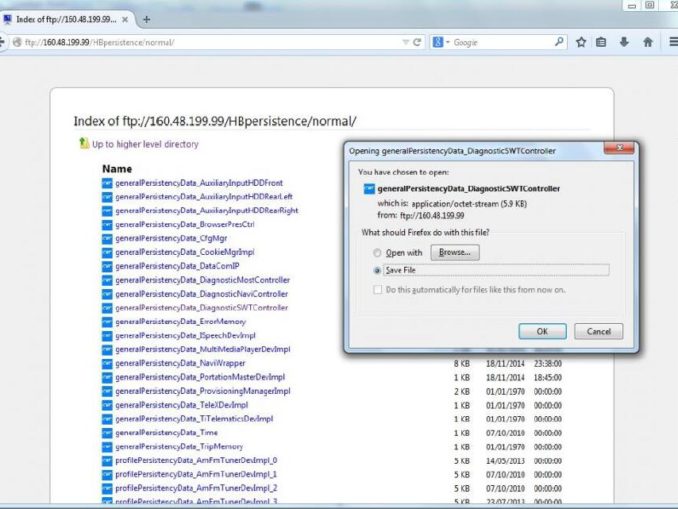Click the bookmark star icon
678x509 pixels.
pos(581,42)
